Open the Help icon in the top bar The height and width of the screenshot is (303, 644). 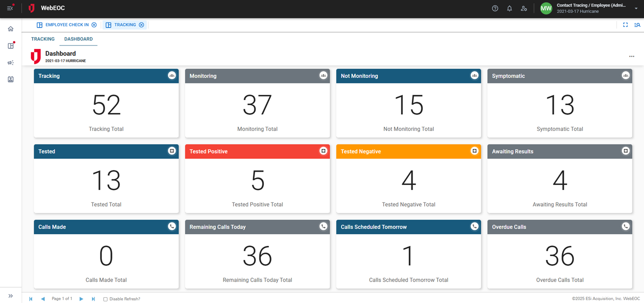click(495, 8)
